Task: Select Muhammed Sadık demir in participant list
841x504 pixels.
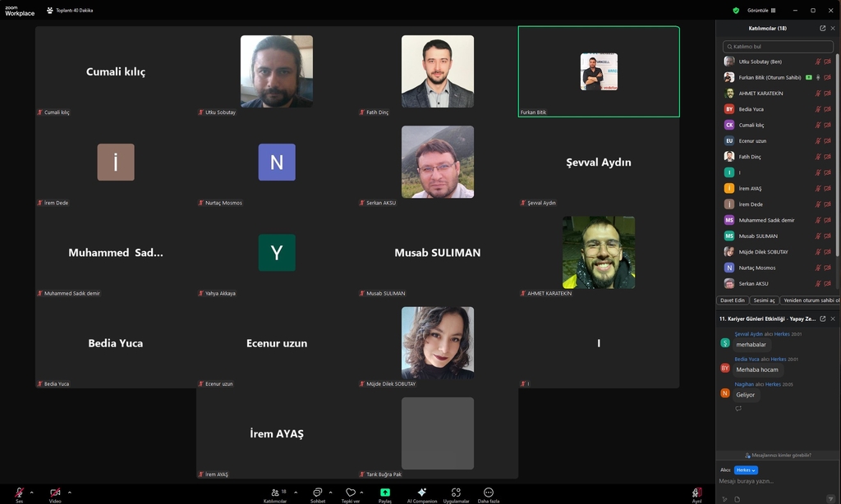Action: 778,220
